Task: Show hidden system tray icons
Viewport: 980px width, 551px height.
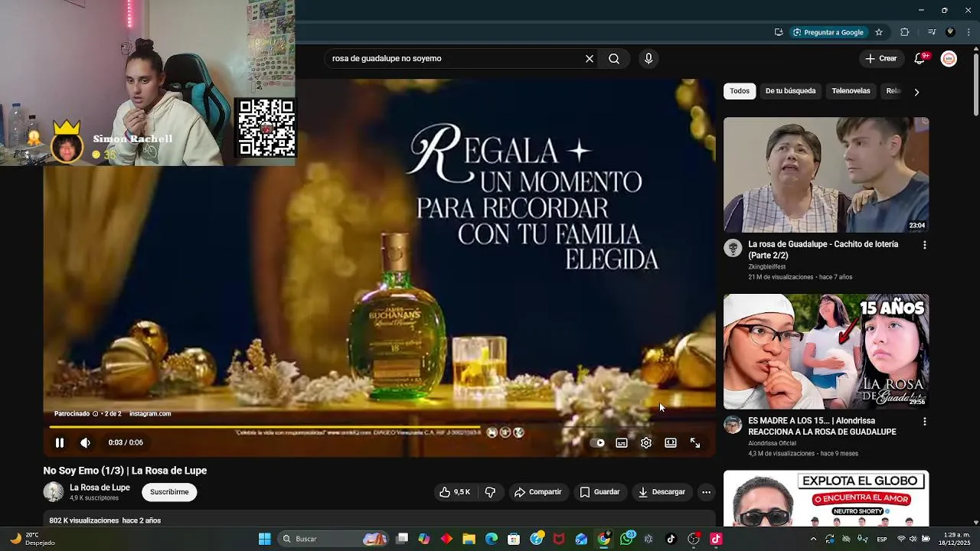Action: tap(813, 539)
